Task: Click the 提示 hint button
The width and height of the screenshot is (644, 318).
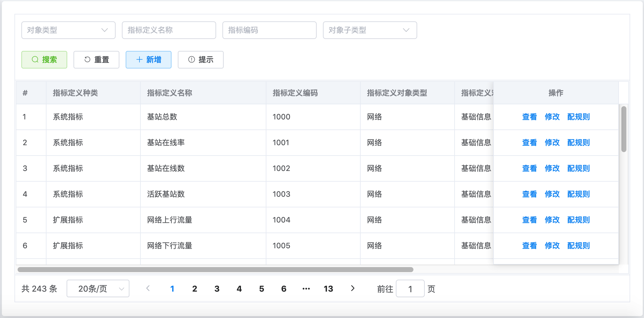Action: click(201, 60)
